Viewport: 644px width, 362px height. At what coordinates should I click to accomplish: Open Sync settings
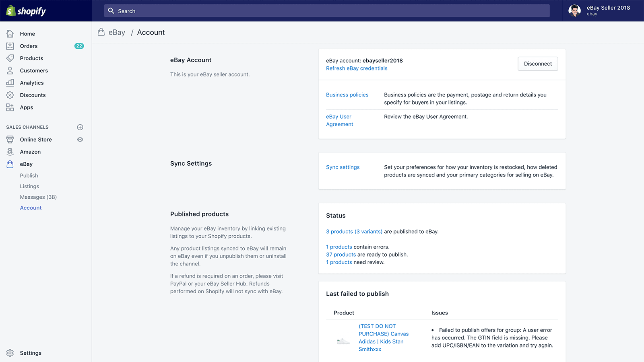(343, 167)
